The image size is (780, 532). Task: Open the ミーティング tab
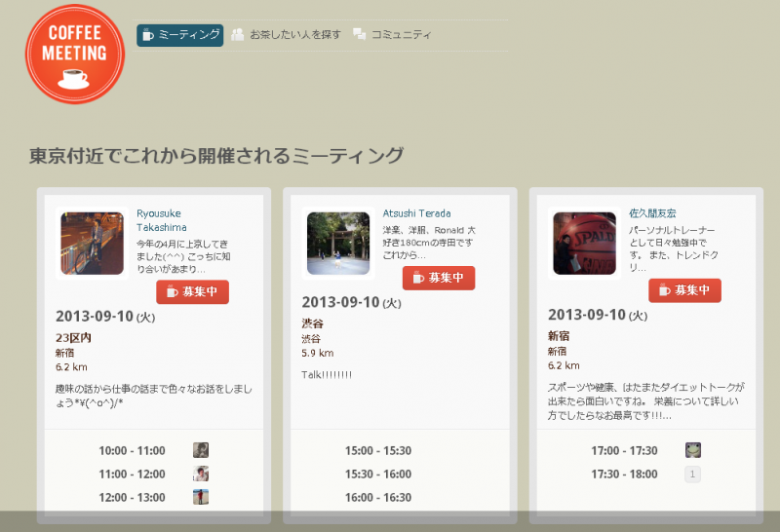click(x=180, y=35)
